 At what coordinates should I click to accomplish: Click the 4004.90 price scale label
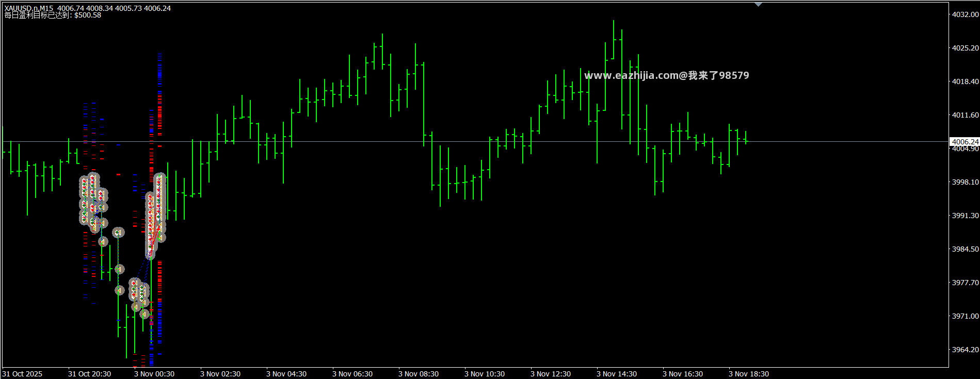click(965, 149)
